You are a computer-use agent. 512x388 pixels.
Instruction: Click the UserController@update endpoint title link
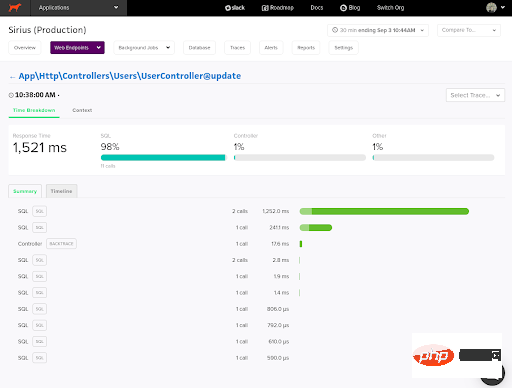click(x=130, y=76)
